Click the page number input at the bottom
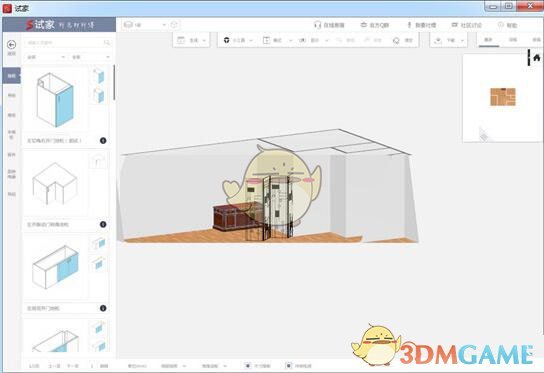 coord(92,366)
